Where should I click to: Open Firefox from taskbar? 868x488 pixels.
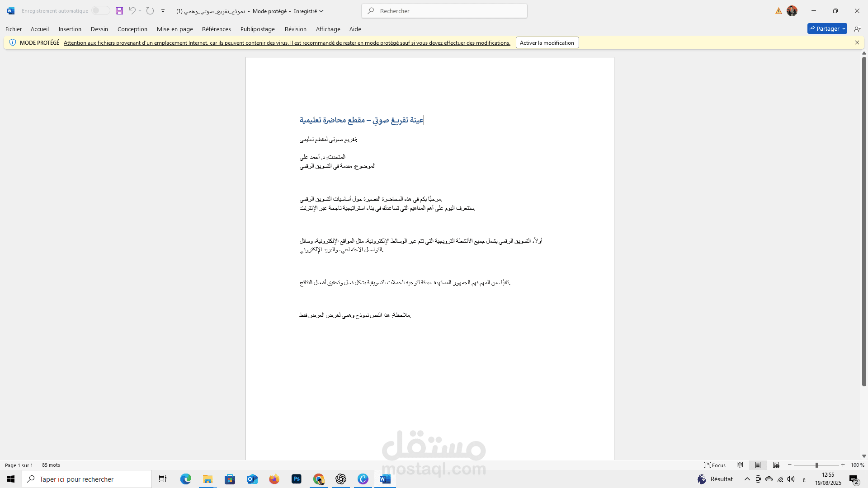[274, 479]
